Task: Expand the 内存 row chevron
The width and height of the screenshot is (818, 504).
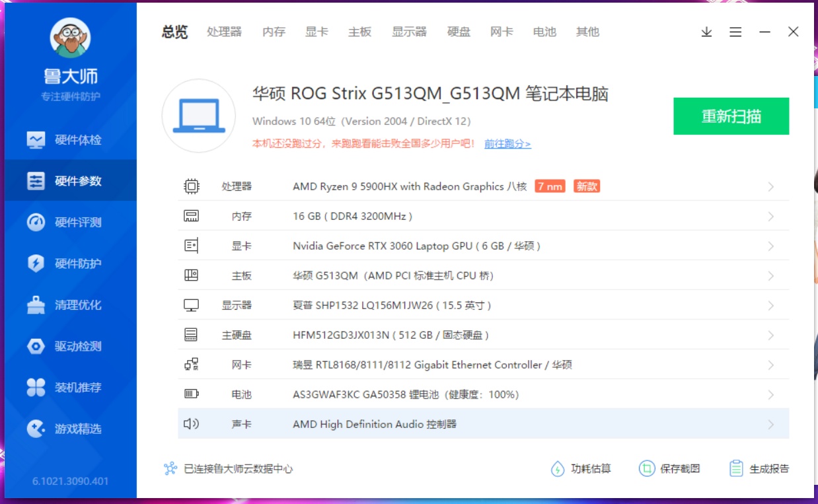Action: (770, 217)
